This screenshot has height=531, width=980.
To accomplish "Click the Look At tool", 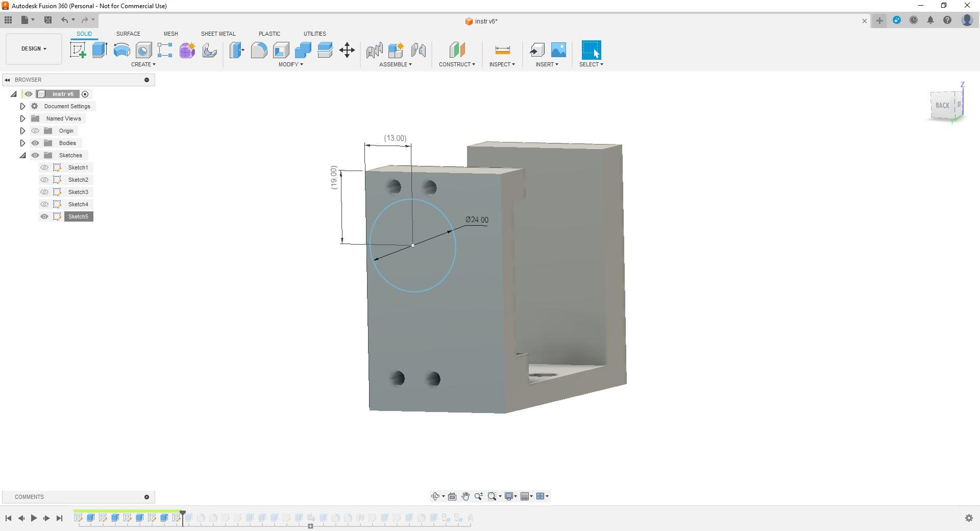I will [x=452, y=496].
